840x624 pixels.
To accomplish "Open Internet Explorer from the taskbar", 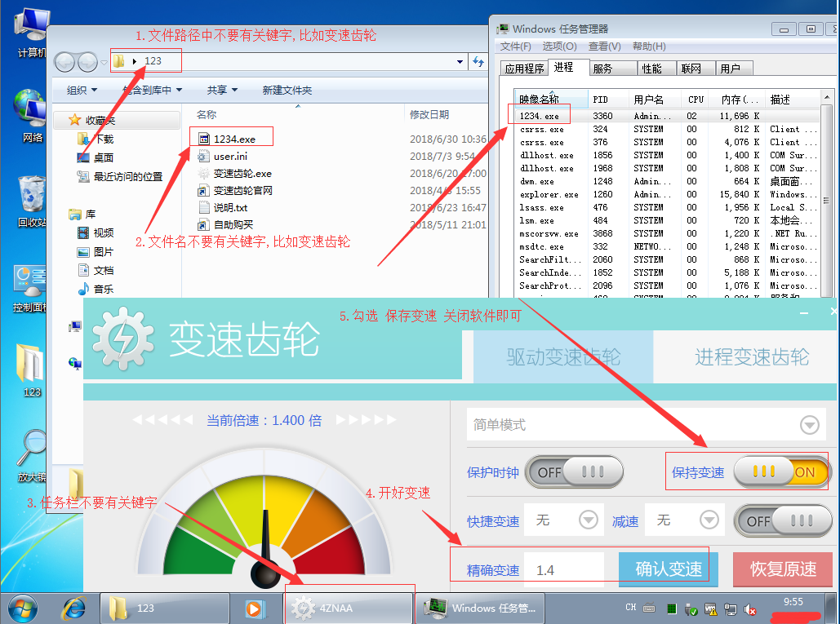I will 75,608.
